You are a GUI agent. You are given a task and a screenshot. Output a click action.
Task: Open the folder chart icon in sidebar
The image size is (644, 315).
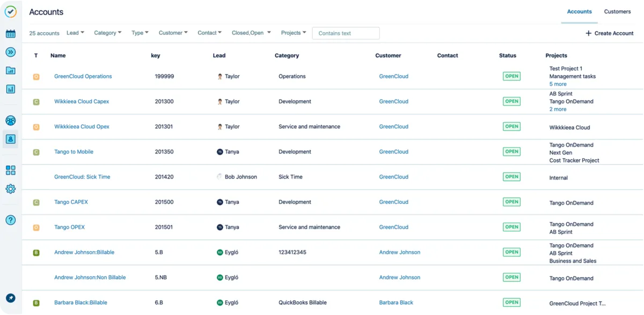[x=10, y=70]
